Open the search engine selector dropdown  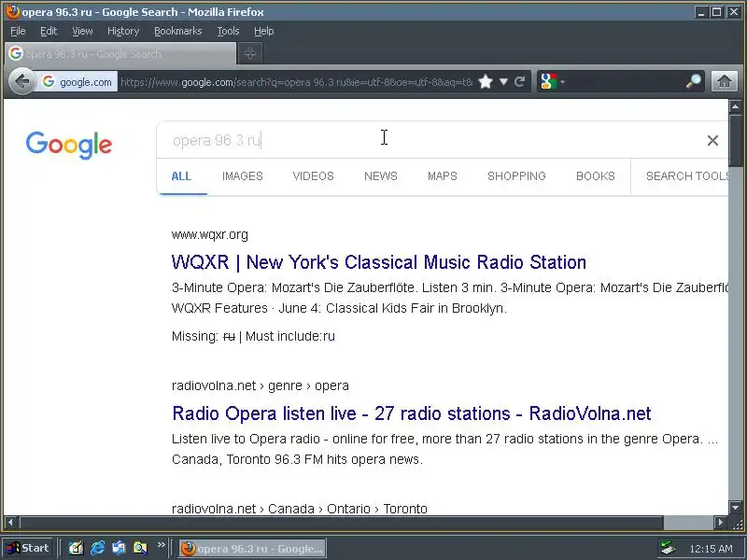[552, 82]
